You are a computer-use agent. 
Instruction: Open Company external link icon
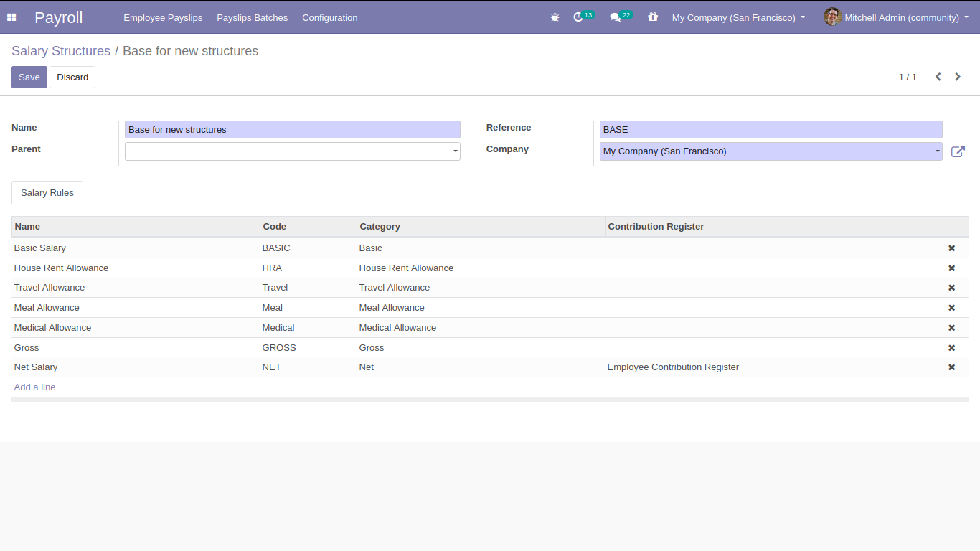[x=958, y=151]
